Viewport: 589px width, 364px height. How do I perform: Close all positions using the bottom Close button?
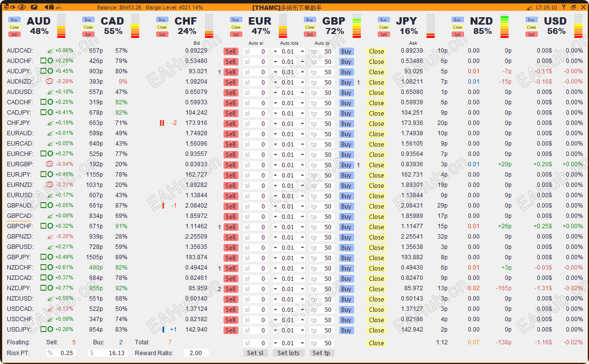[376, 343]
